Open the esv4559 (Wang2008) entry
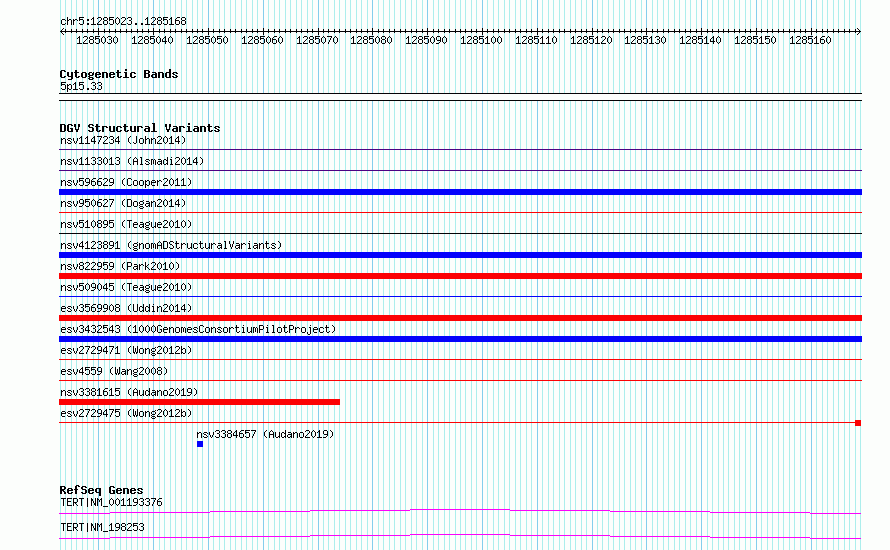 (114, 371)
